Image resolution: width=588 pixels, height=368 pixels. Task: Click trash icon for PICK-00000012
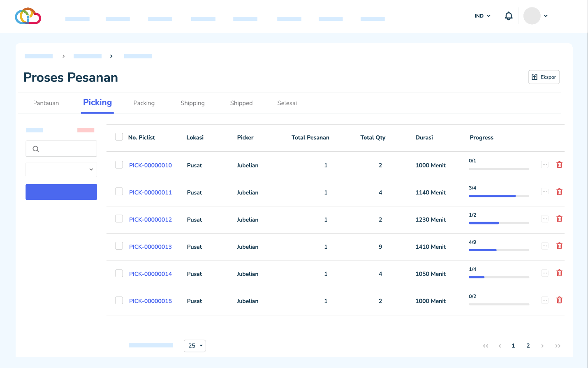559,219
